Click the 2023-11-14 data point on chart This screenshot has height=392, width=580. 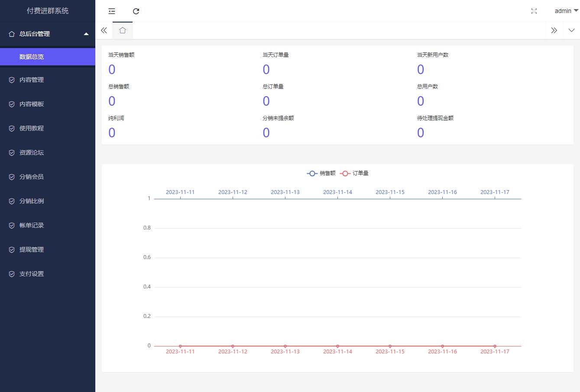coord(337,346)
